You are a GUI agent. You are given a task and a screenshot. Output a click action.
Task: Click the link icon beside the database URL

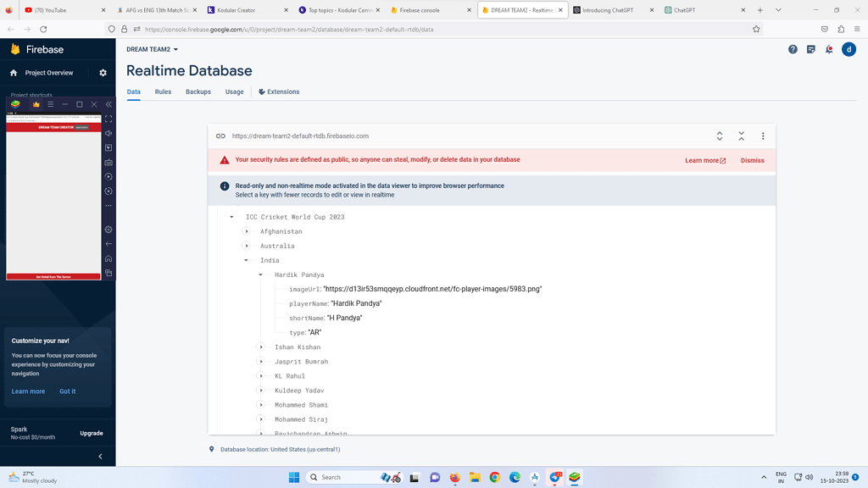(222, 136)
